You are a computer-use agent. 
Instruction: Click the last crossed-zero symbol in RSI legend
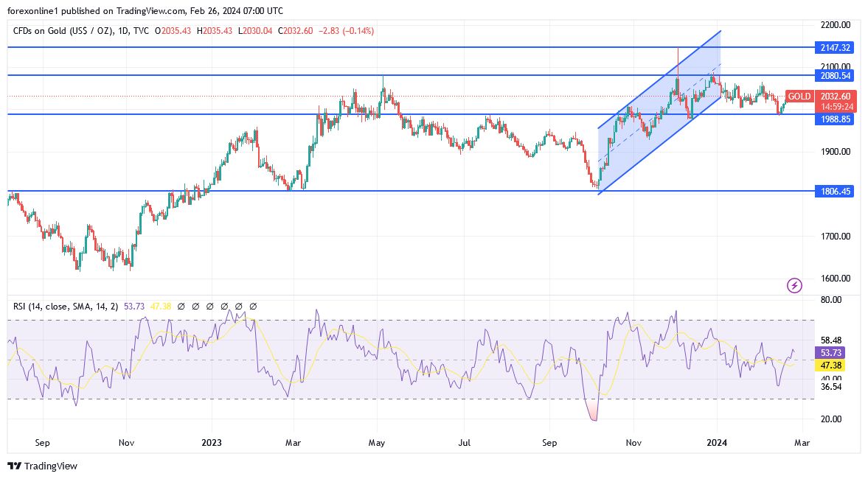point(253,305)
